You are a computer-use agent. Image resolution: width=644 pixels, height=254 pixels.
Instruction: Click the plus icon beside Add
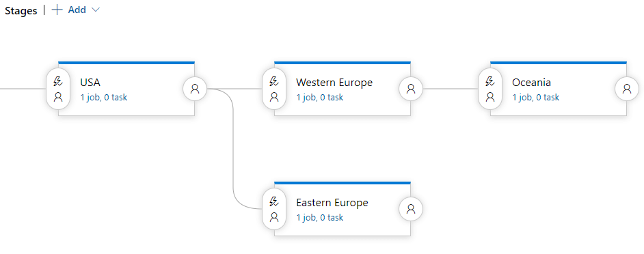coord(57,10)
